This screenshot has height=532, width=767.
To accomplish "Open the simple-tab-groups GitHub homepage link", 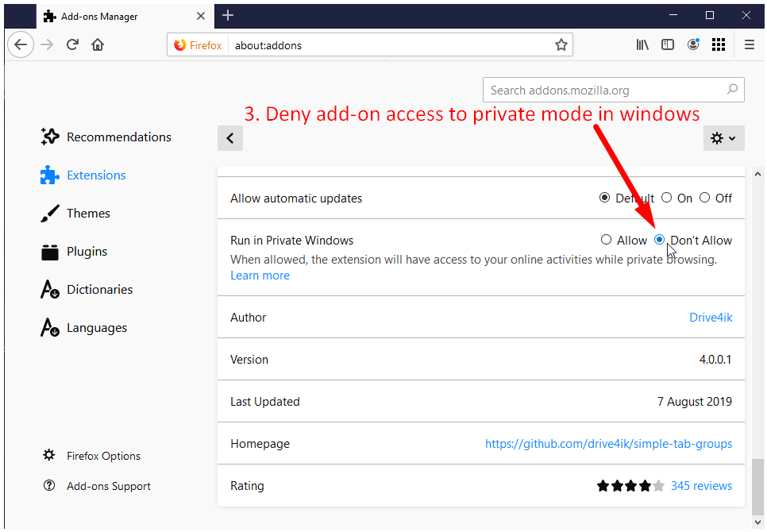I will point(608,444).
